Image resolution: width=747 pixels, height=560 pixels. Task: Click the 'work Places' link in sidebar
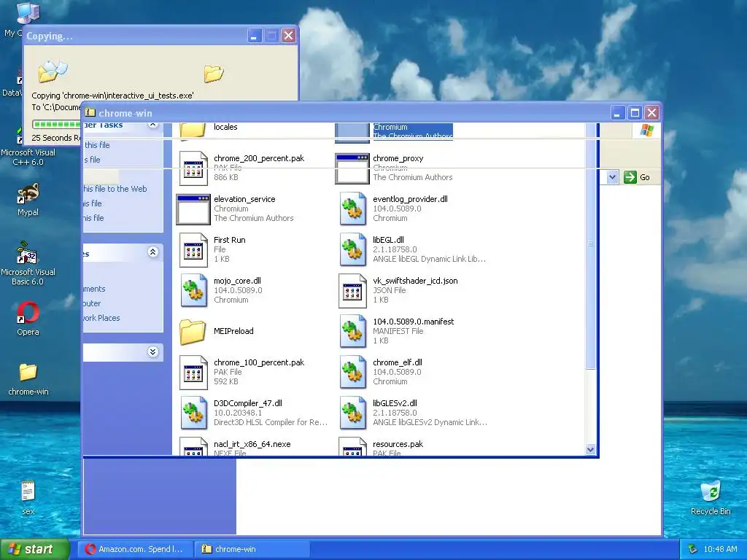(101, 318)
